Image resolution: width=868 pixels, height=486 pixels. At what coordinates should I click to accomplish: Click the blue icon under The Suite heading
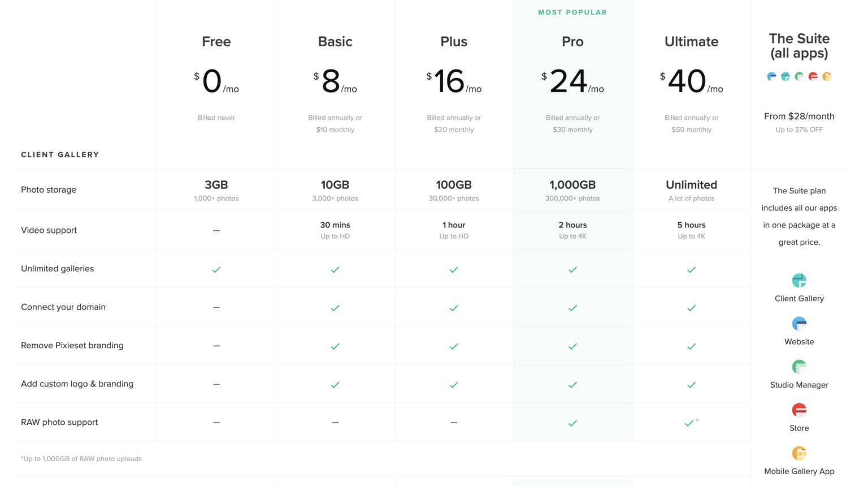pos(771,76)
